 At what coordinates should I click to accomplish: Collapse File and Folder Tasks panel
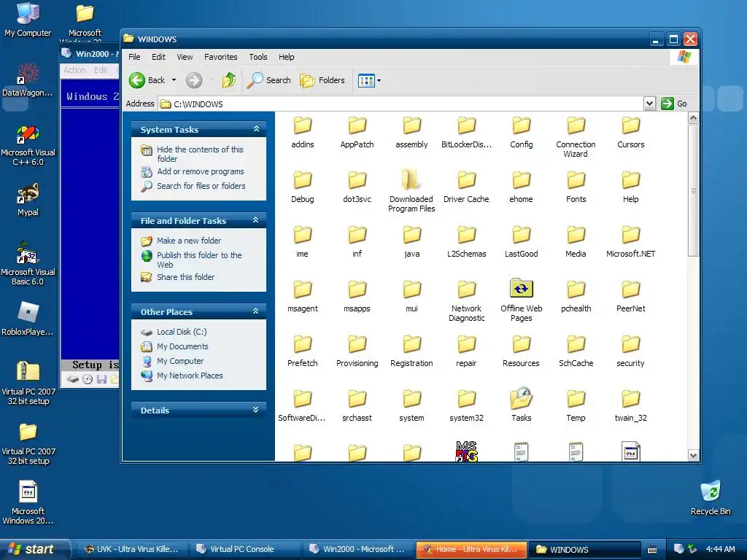click(256, 220)
